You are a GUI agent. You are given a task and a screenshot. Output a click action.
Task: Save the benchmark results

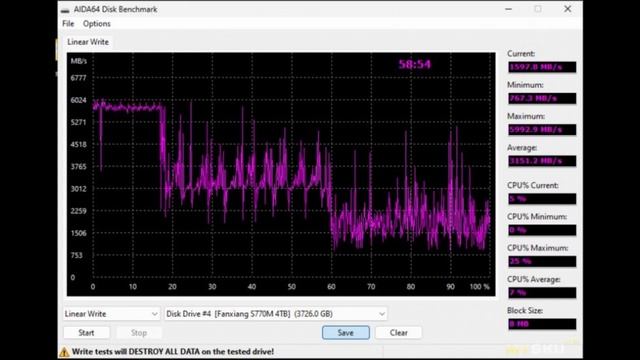[346, 333]
